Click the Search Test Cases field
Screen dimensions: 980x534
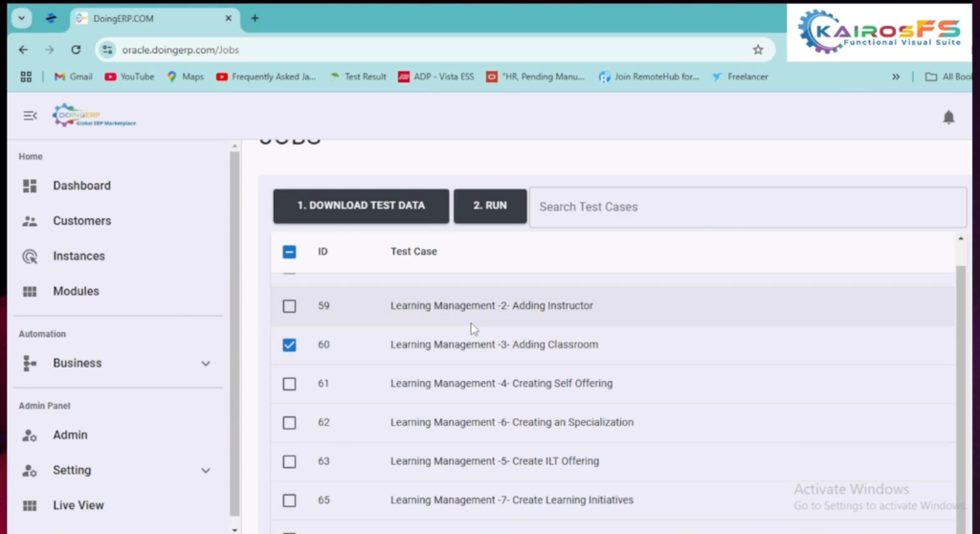click(746, 207)
